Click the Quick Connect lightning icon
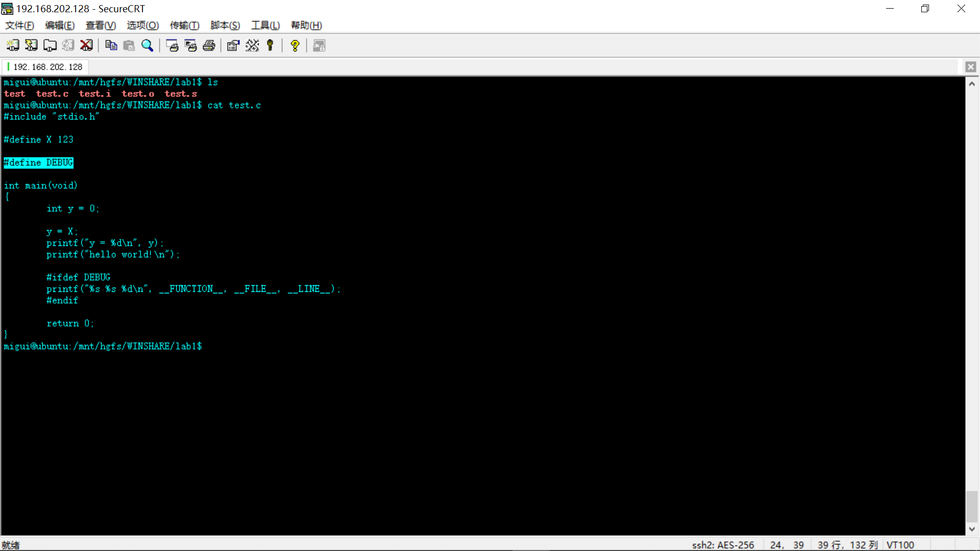This screenshot has width=980, height=551. 31,45
